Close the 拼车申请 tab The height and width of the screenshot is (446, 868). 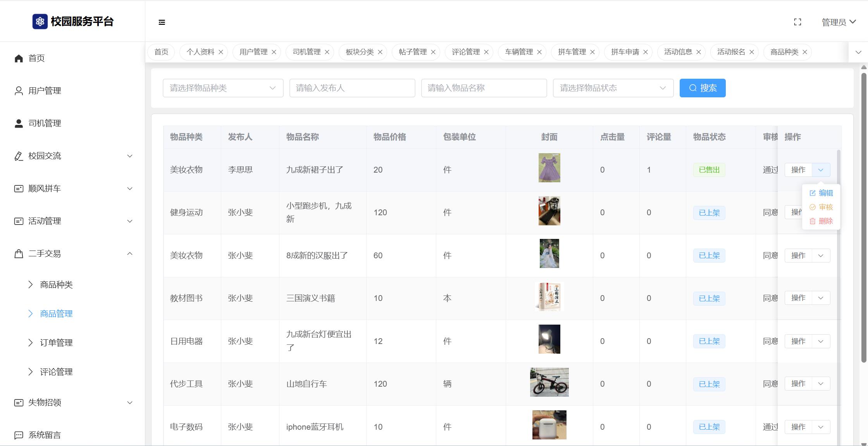646,52
